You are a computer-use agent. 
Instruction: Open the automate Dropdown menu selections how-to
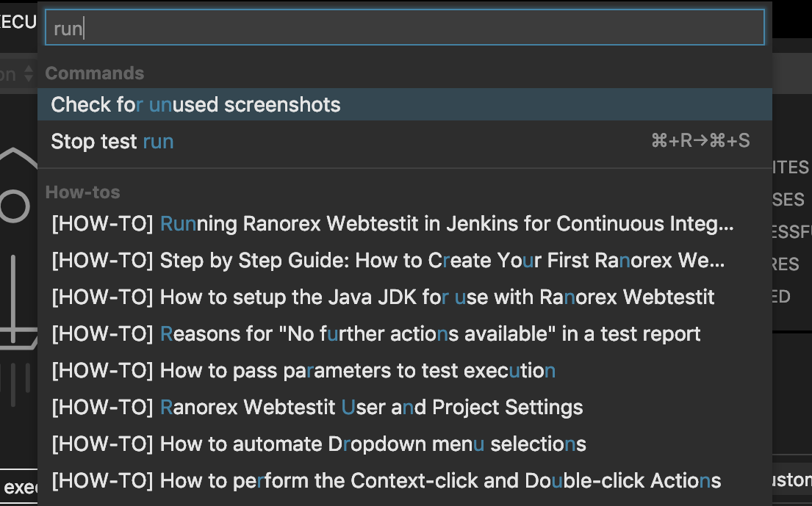click(318, 444)
